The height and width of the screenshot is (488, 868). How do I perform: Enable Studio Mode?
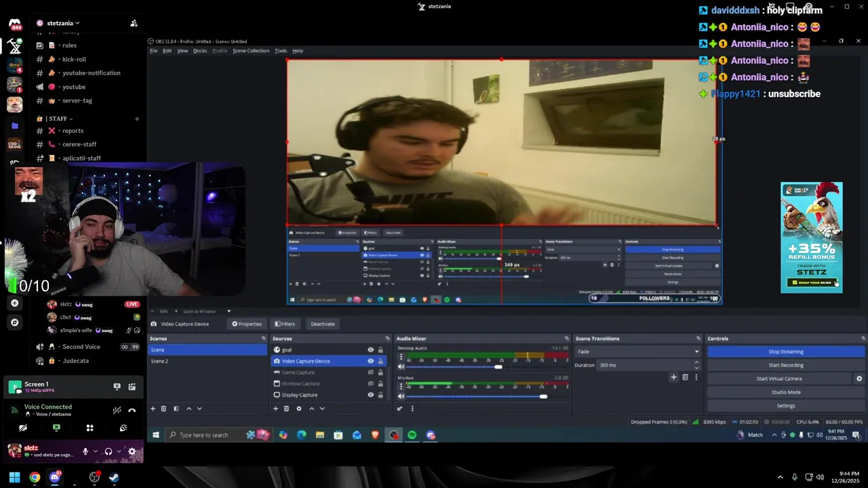coord(786,392)
